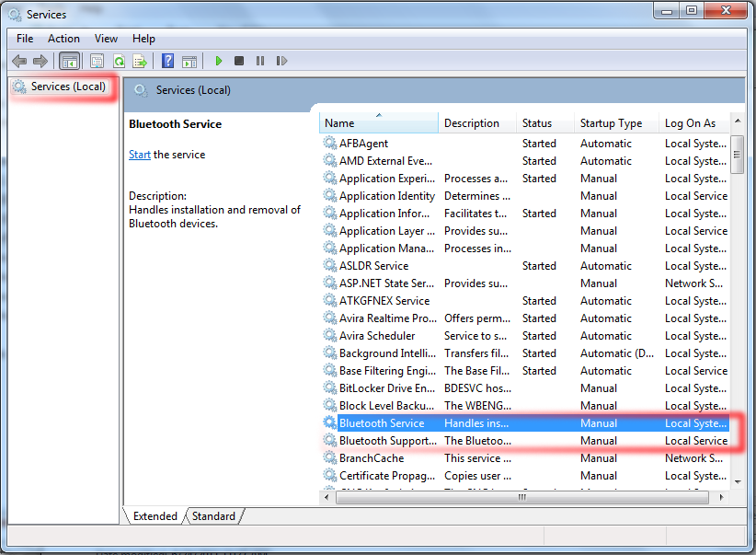
Task: Select the Certificate Propag... service row
Action: (x=524, y=475)
